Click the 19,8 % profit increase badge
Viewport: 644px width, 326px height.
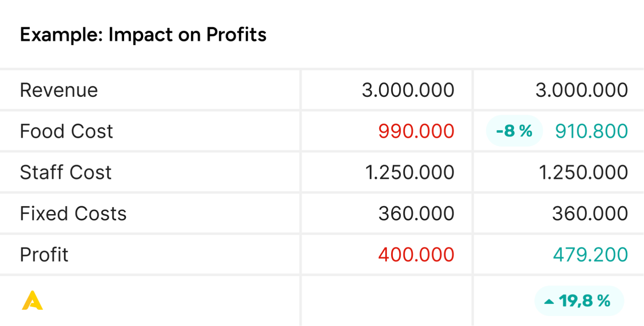point(579,301)
